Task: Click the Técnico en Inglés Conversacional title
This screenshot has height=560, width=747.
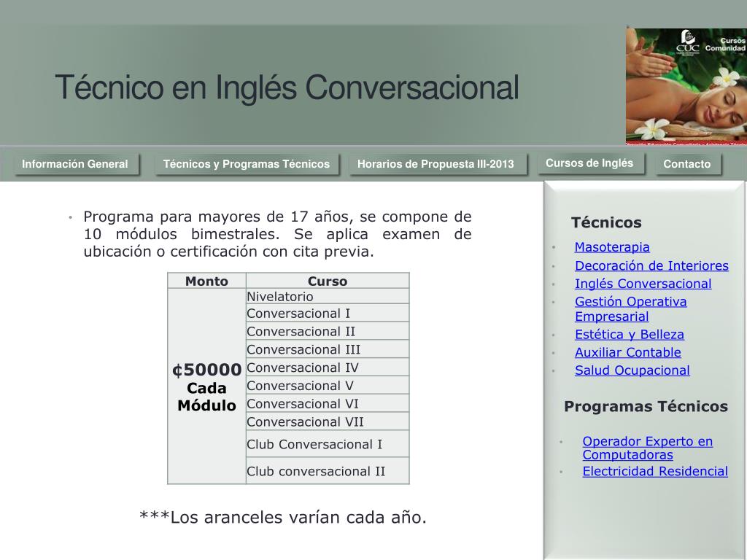Action: point(287,87)
